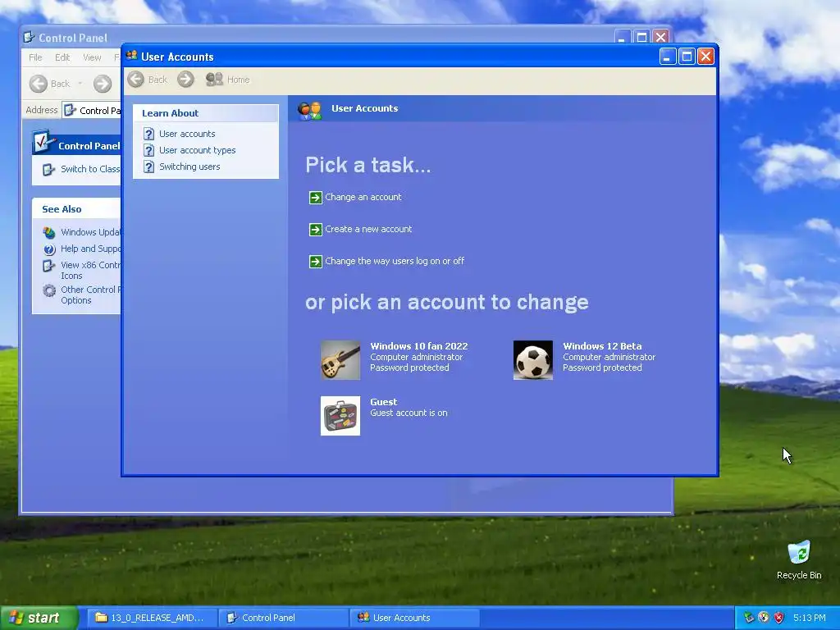Click Change the way users log on or off
The image size is (840, 630).
tap(395, 262)
